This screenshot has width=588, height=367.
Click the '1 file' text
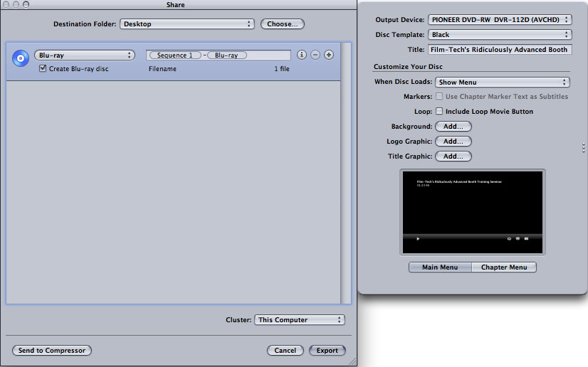282,68
